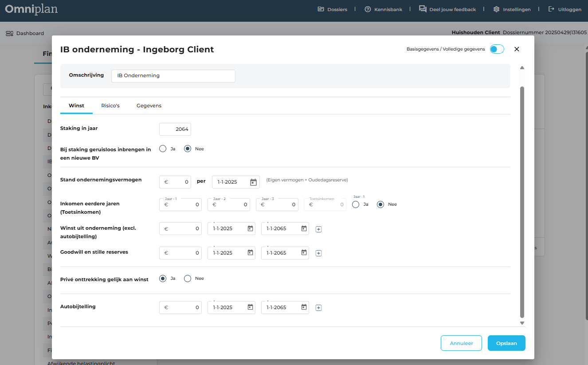Open end date picker for Autobijtelling

point(304,307)
